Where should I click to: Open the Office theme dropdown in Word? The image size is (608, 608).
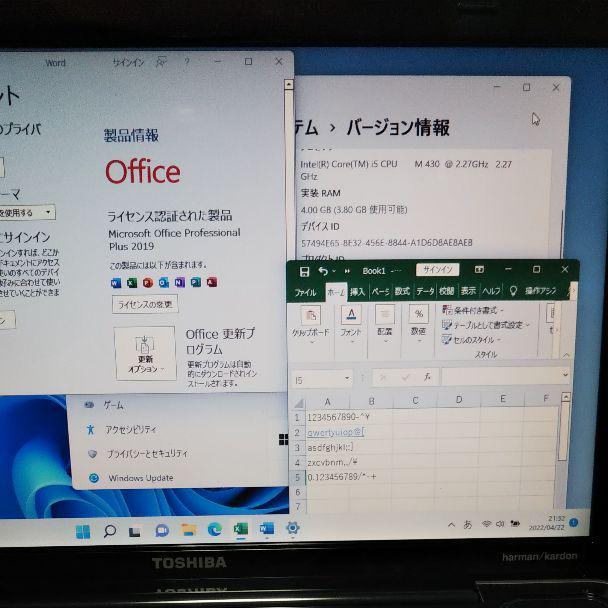pos(48,212)
